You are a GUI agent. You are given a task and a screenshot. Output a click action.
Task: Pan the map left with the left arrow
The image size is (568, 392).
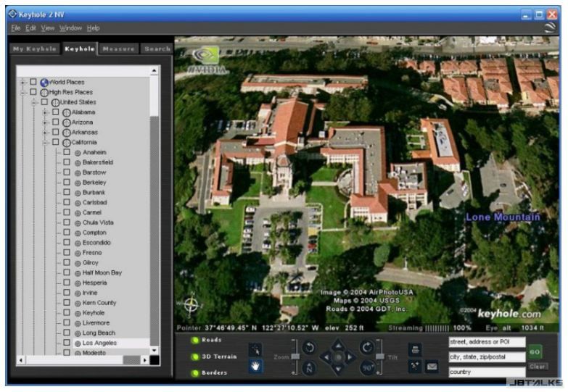pos(326,358)
